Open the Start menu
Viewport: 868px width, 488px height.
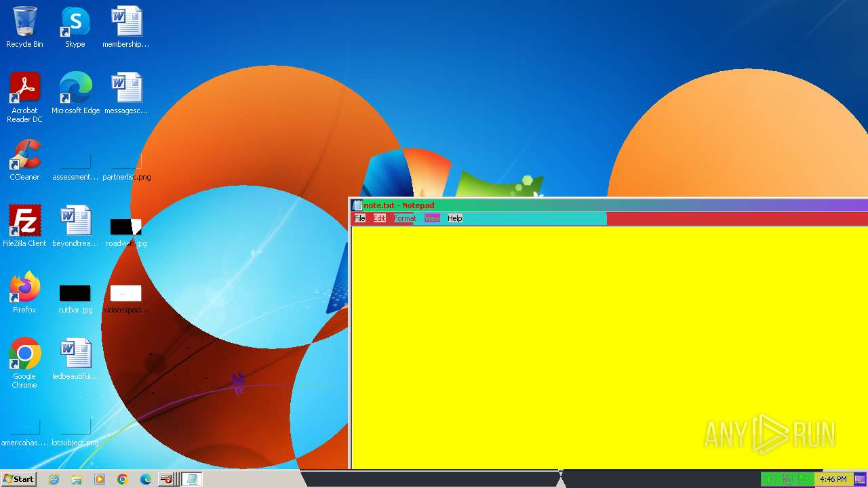[18, 479]
